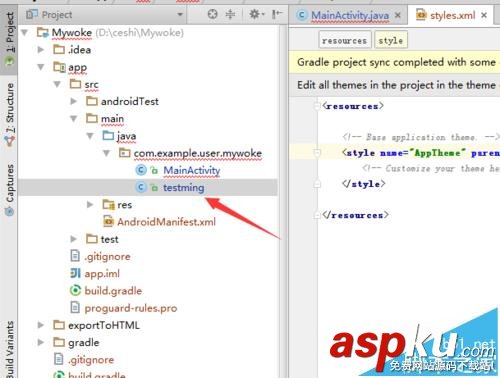Expand the res folder
The image size is (500, 378).
90,205
